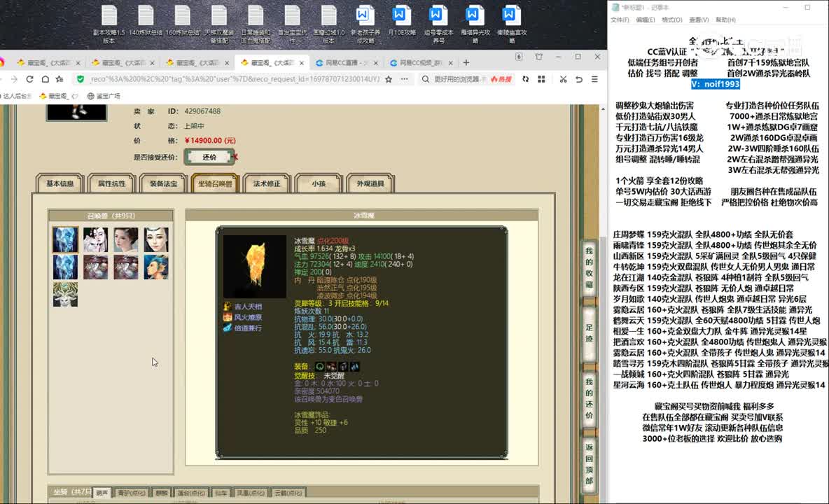Select the fox-lady summon thumbnail
The height and width of the screenshot is (504, 829).
(96, 239)
